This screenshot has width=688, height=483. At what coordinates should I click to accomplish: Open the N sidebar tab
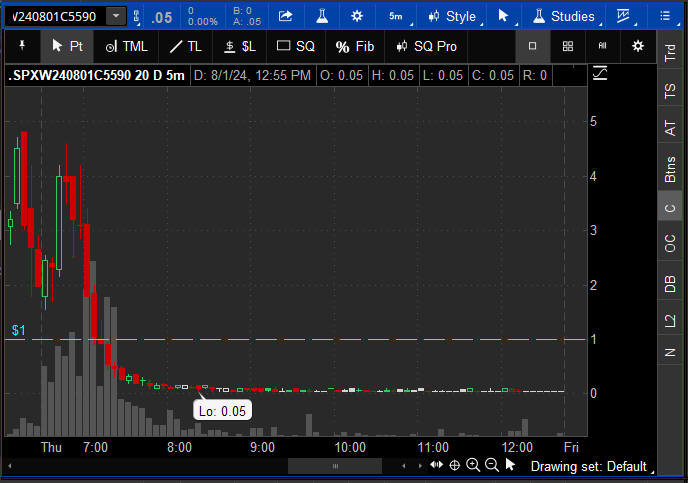[x=670, y=352]
